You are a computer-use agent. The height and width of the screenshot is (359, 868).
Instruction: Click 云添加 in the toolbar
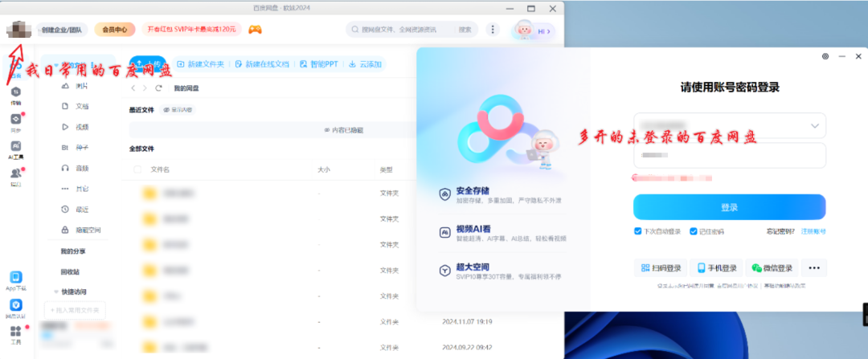click(366, 64)
